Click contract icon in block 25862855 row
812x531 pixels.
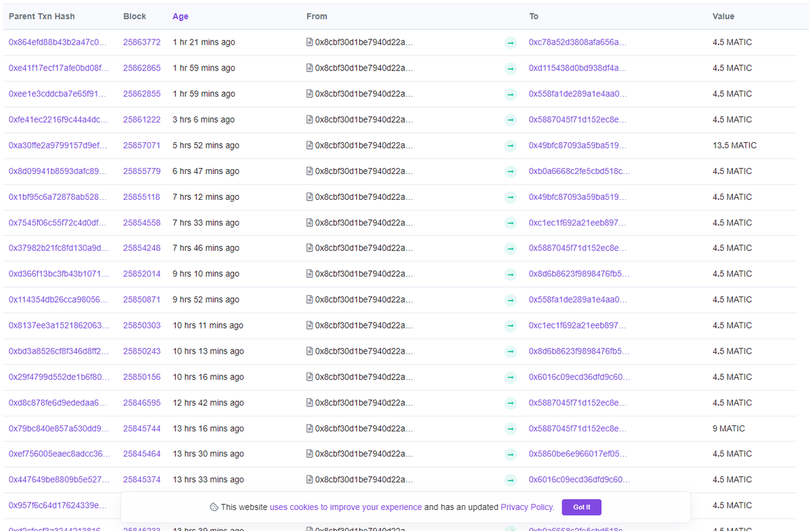(309, 93)
